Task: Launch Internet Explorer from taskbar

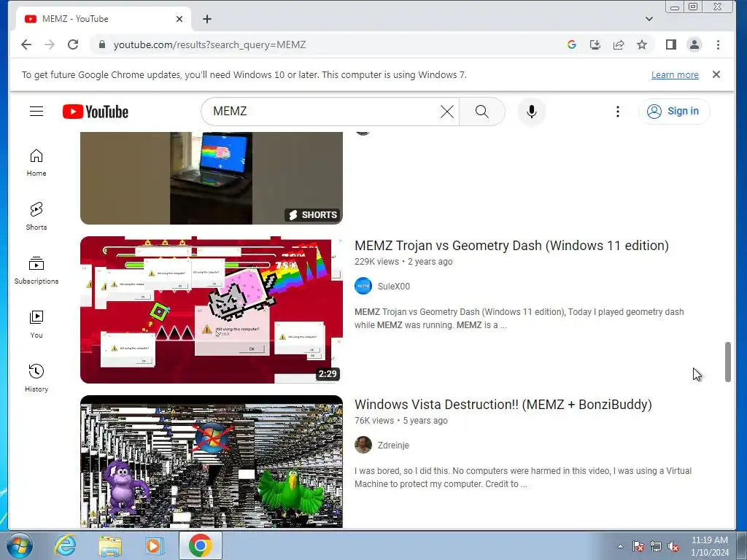Action: (x=65, y=545)
